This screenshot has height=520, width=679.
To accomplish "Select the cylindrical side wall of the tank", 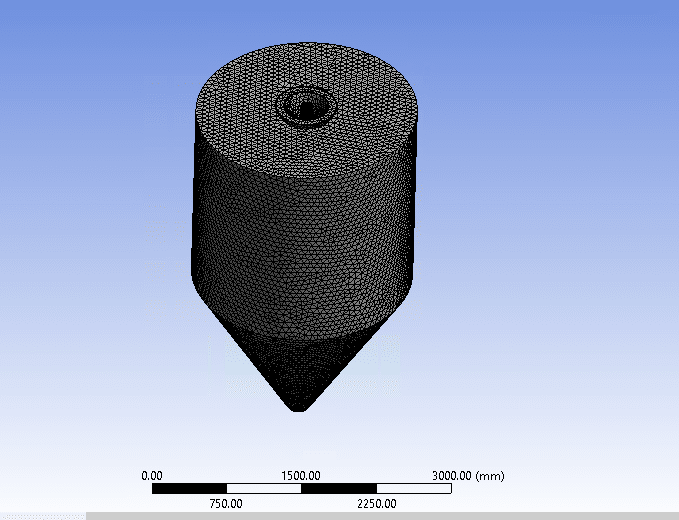I will pos(300,230).
